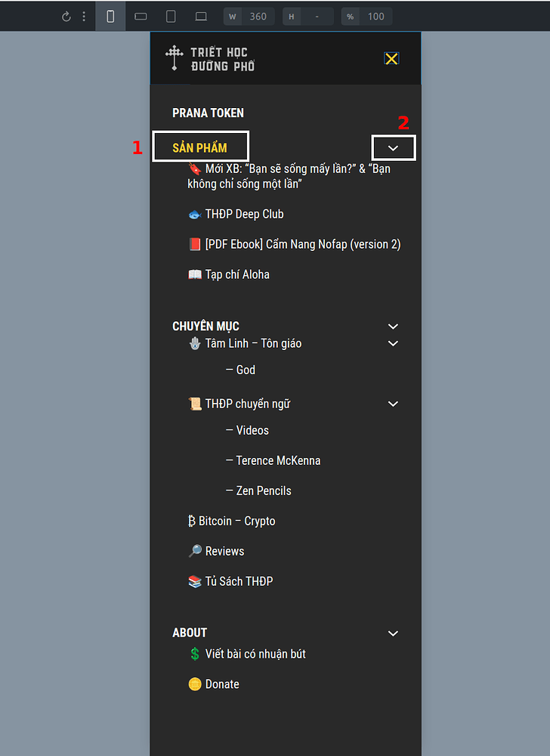The image size is (550, 756).
Task: Toggle the mobile phone preview mode
Action: pos(110,16)
